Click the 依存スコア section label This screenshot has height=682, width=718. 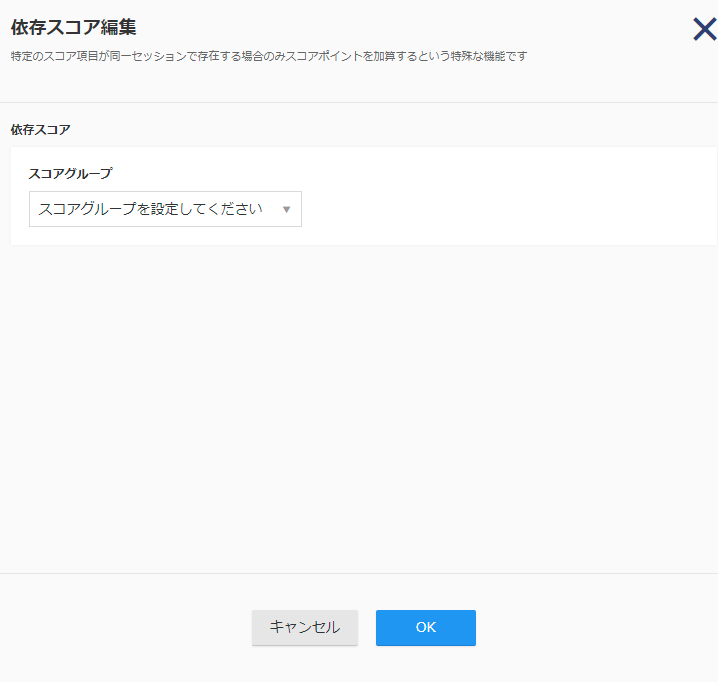click(x=40, y=130)
